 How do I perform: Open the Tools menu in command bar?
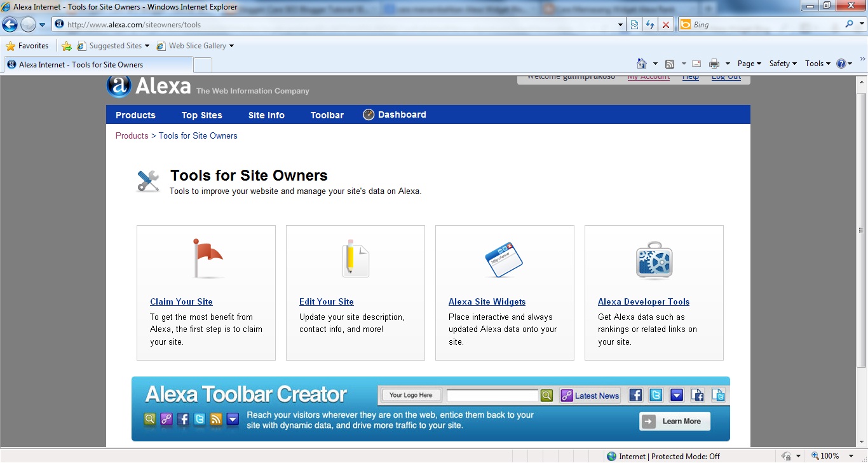[818, 64]
